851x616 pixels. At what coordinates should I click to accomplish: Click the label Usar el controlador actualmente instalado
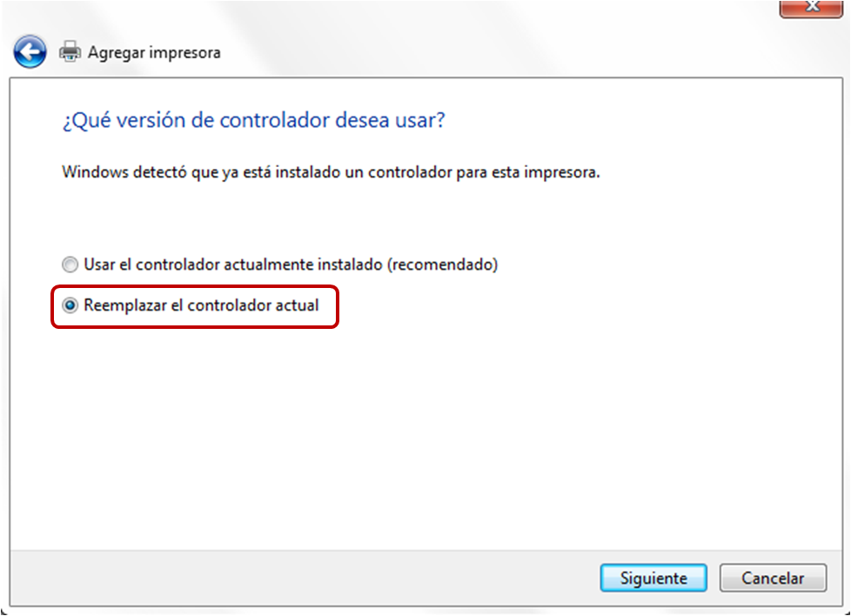[x=233, y=264]
